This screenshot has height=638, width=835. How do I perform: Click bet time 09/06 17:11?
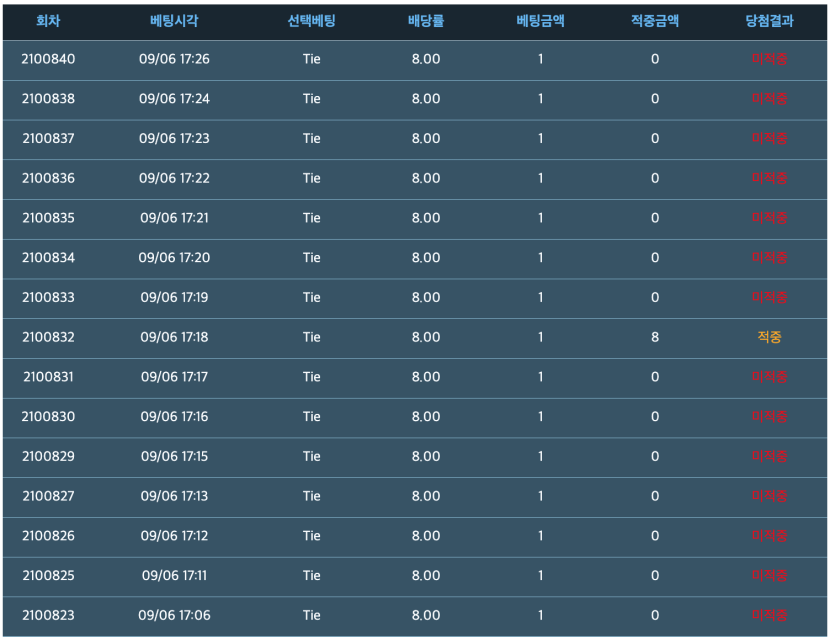click(x=174, y=576)
